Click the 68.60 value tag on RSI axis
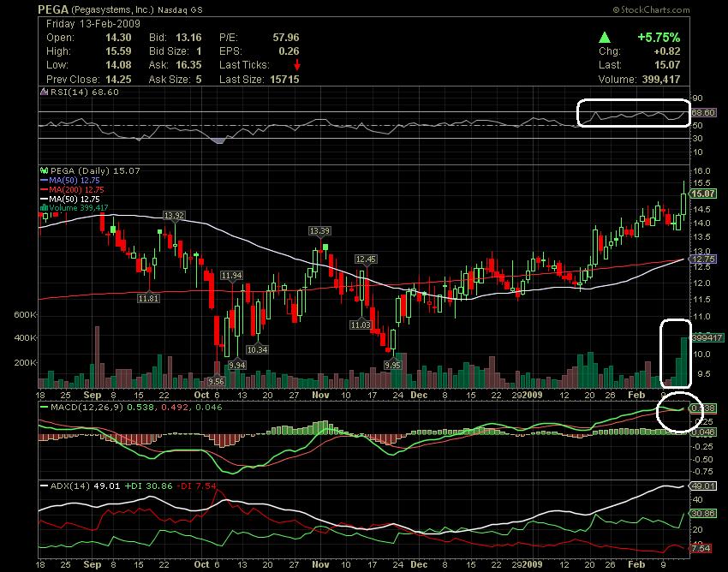 point(703,113)
